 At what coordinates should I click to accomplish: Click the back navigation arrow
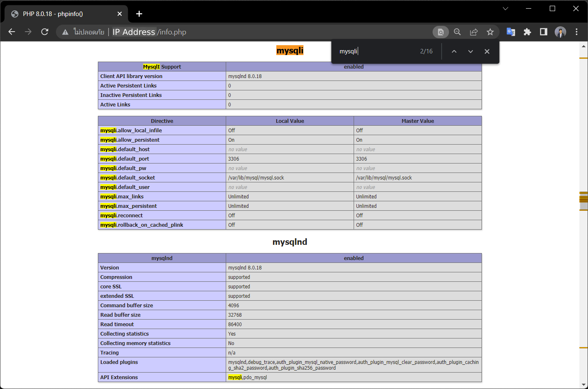coord(12,32)
